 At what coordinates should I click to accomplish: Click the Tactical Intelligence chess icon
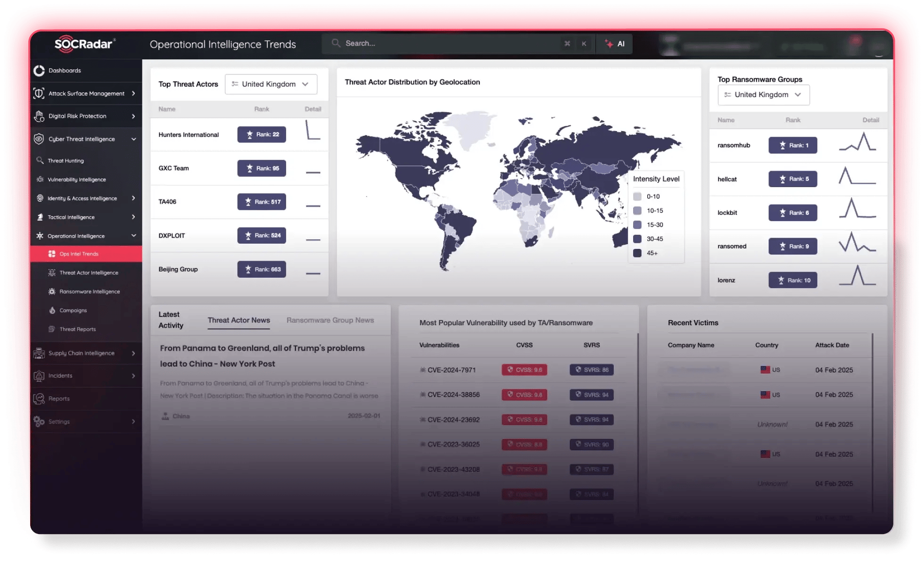click(40, 217)
